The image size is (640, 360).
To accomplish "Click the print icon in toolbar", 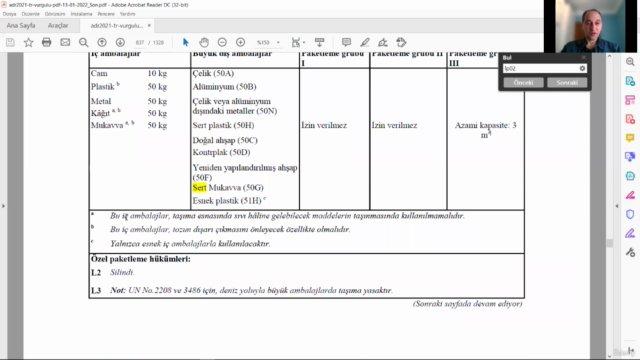I will 47,42.
